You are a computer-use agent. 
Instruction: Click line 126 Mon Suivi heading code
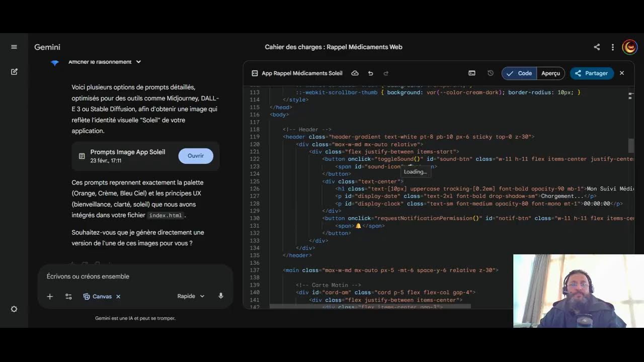485,189
